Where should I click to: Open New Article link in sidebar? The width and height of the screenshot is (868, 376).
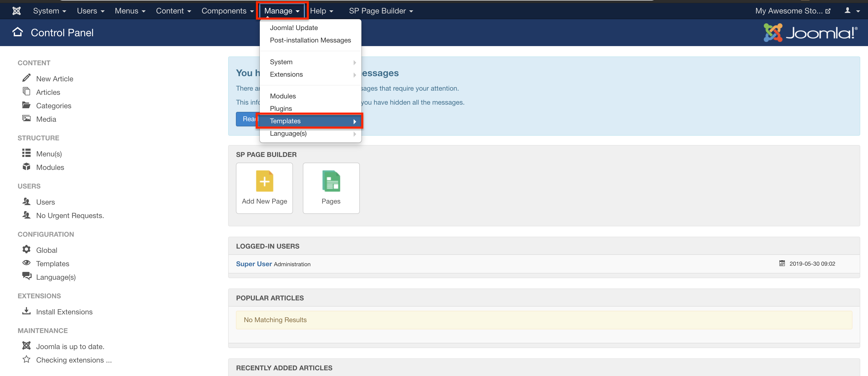click(55, 78)
